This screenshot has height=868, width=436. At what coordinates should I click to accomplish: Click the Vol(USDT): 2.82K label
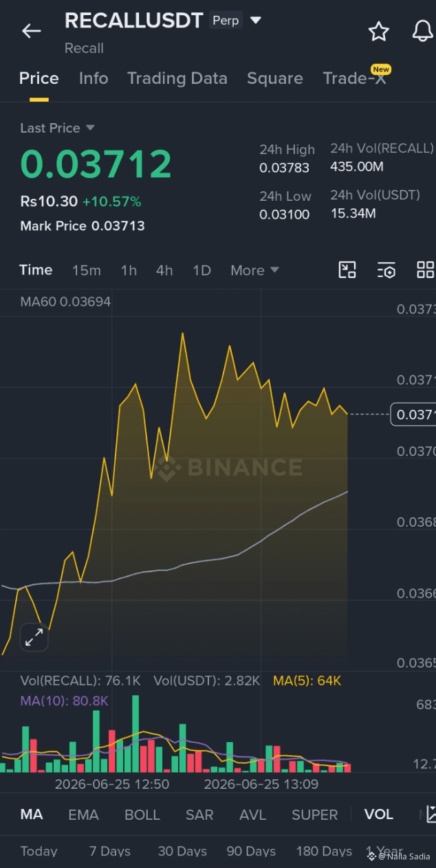207,681
